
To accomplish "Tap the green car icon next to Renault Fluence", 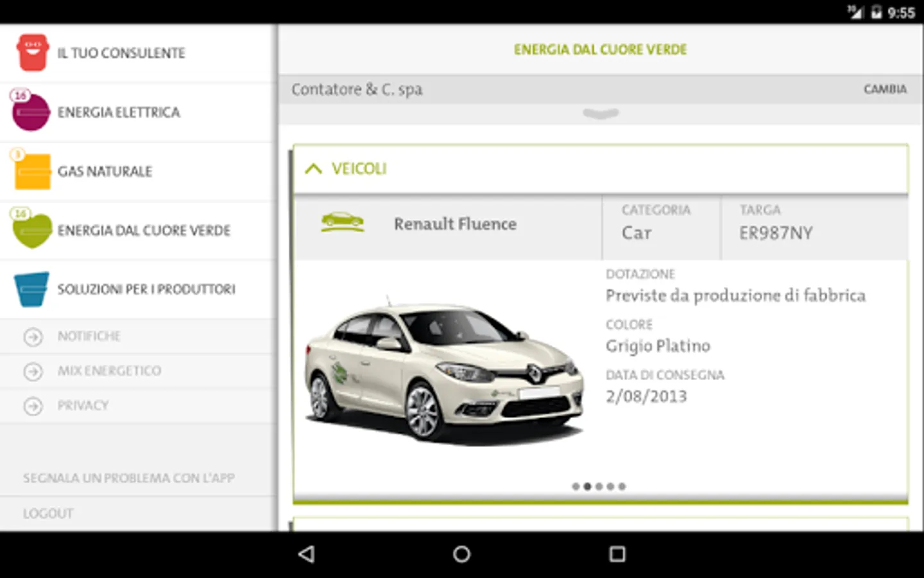I will click(x=342, y=222).
